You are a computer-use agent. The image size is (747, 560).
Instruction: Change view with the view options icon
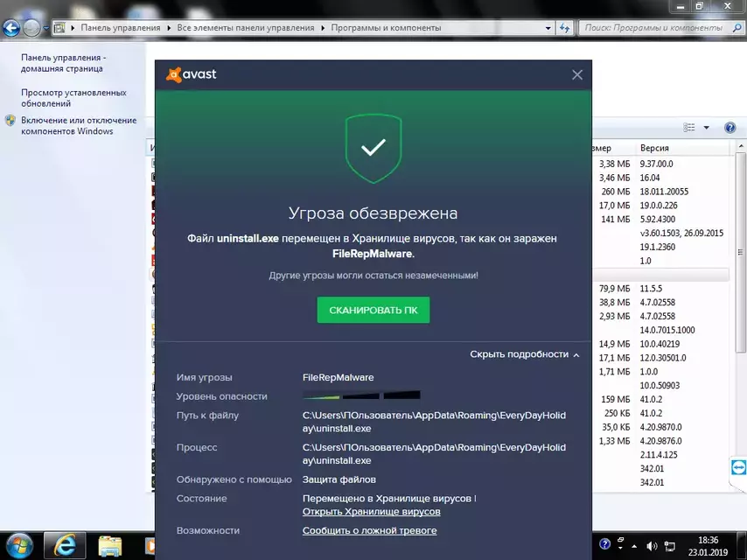[689, 127]
